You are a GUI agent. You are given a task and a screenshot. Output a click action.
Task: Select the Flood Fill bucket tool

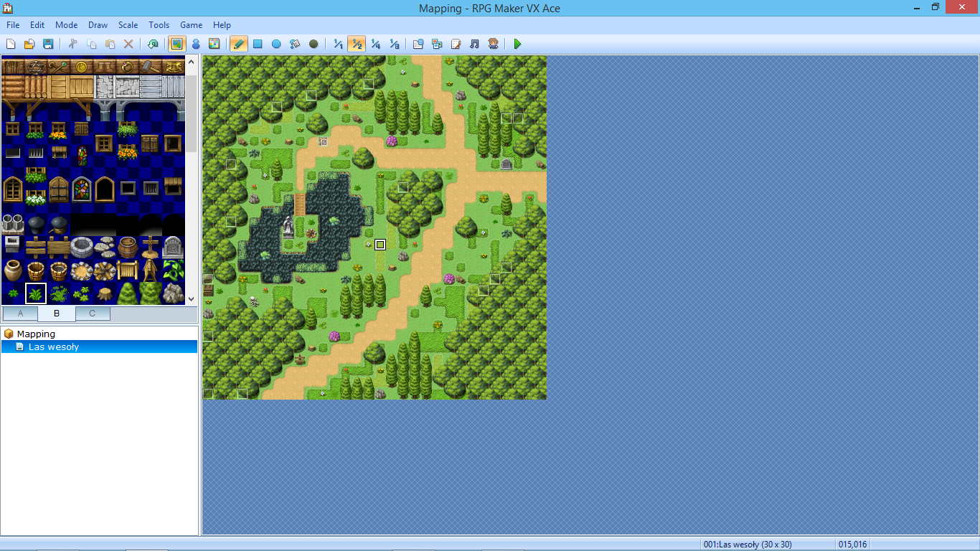point(295,44)
